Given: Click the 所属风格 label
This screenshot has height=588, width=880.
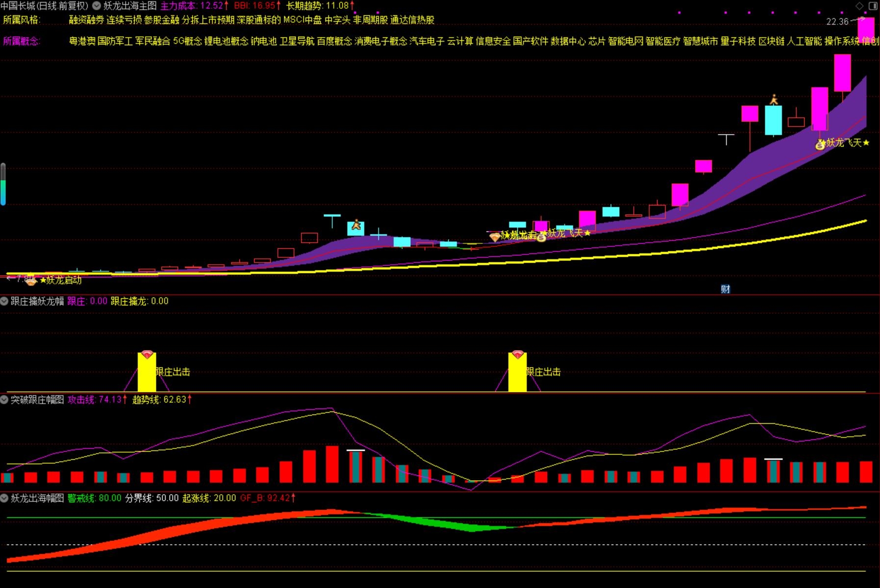Looking at the screenshot, I should (22, 20).
